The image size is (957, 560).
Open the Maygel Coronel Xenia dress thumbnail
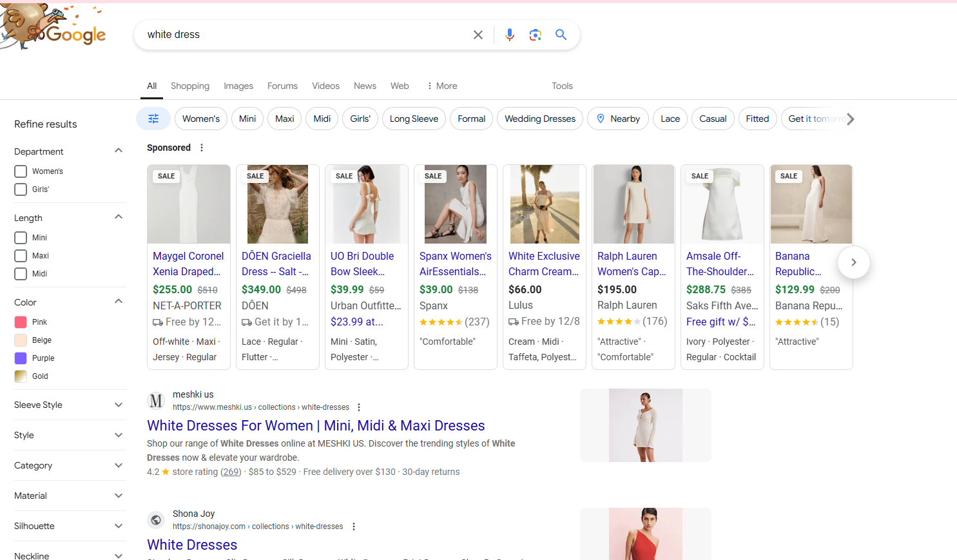click(x=189, y=204)
